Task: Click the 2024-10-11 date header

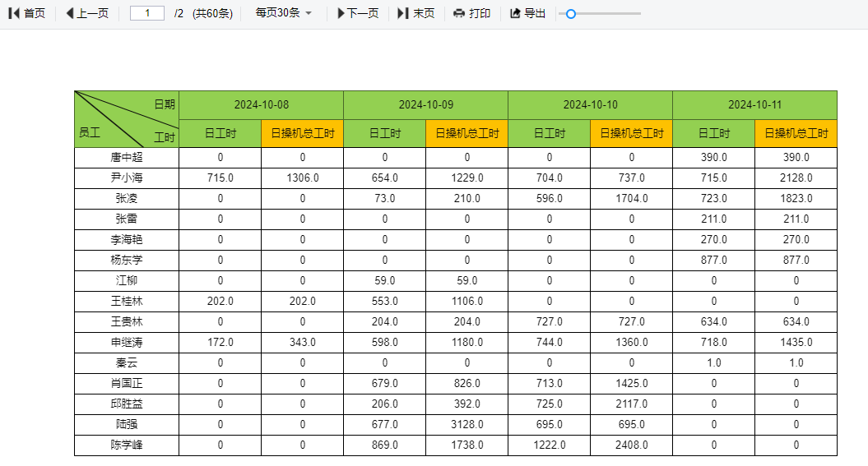Action: coord(754,105)
